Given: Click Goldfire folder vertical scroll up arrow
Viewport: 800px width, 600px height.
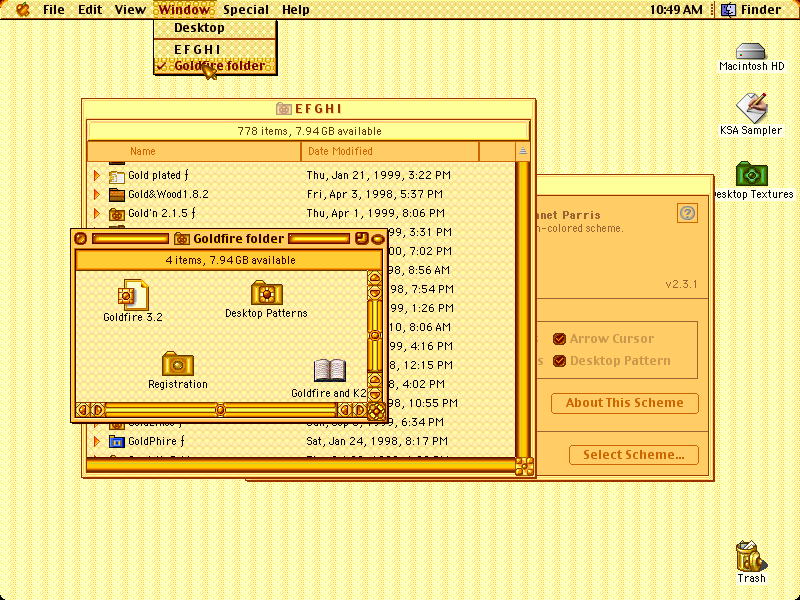Looking at the screenshot, I should 374,279.
